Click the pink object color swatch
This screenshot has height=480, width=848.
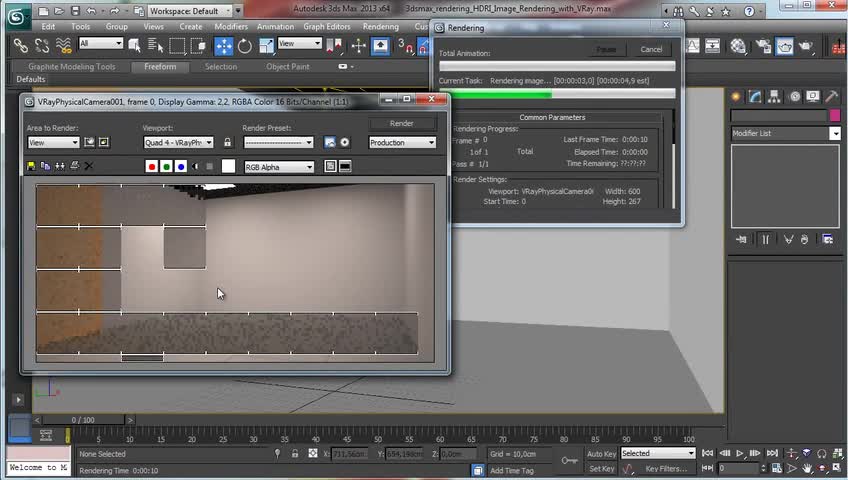(x=834, y=116)
